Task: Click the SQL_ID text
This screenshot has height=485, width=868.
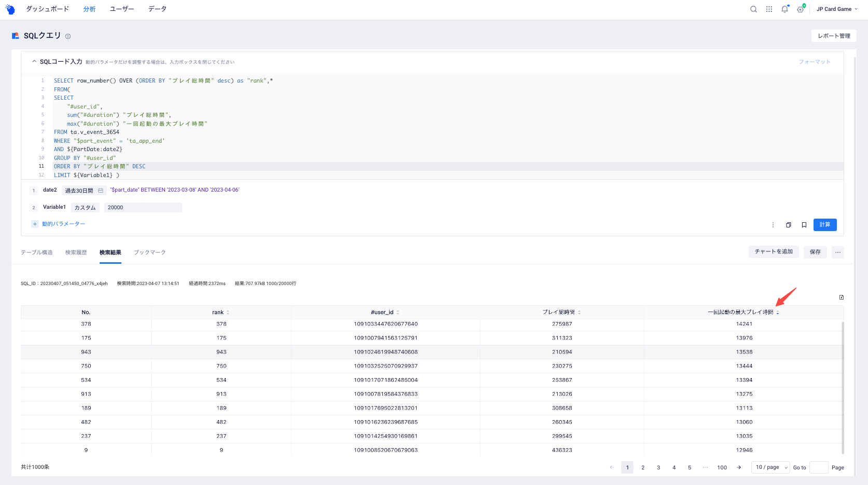Action: [64, 284]
